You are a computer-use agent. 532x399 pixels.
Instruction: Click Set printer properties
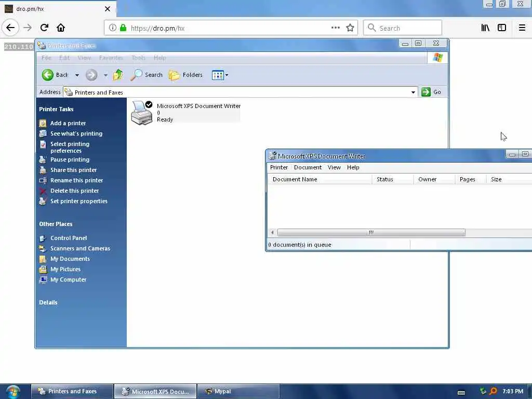tap(79, 201)
